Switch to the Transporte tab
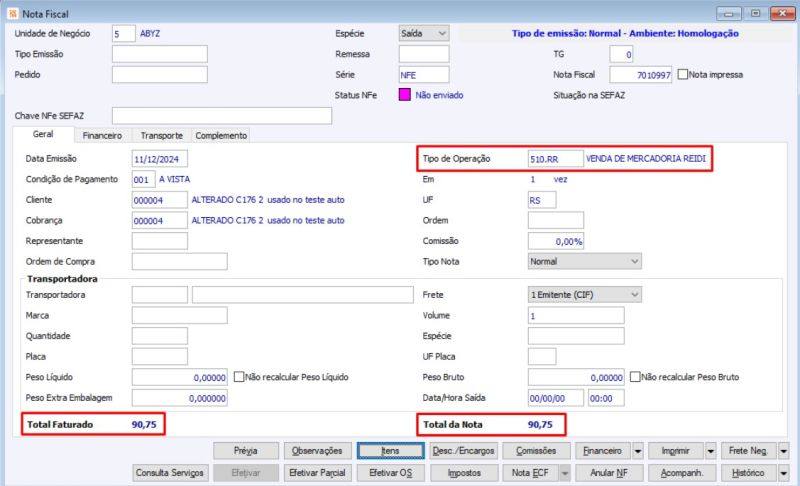800x486 pixels. 162,136
